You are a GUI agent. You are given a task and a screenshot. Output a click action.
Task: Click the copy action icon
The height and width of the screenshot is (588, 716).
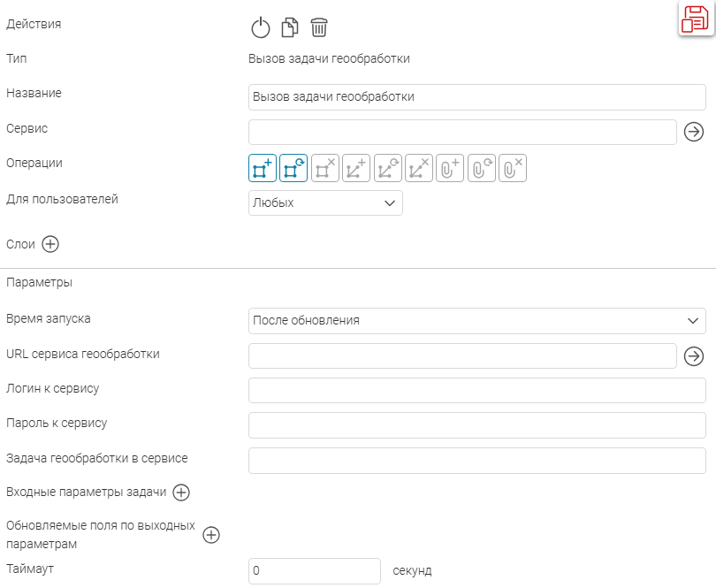coord(290,27)
